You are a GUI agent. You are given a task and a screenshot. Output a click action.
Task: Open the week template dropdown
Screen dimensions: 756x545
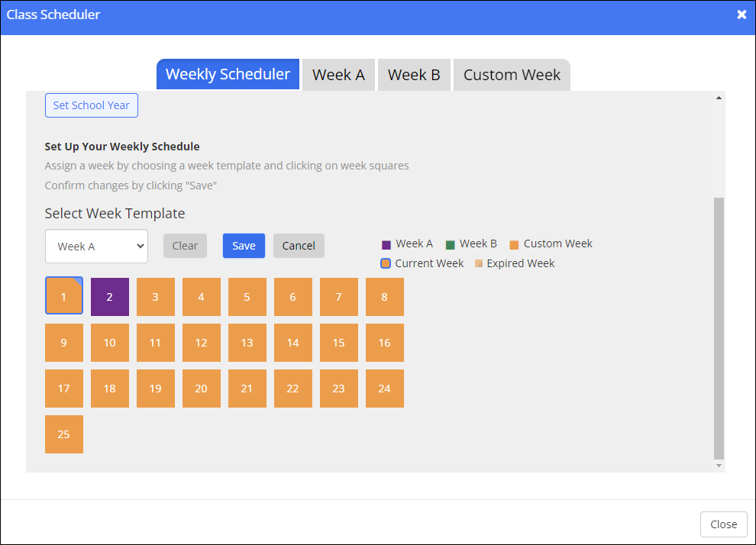(96, 246)
